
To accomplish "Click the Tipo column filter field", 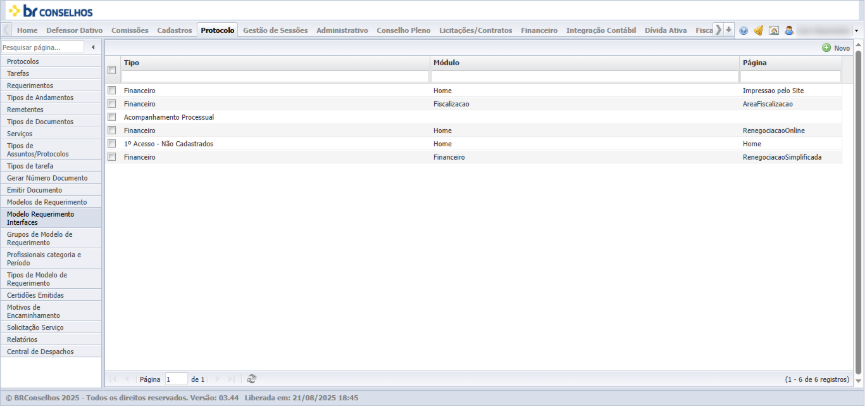I will [275, 76].
